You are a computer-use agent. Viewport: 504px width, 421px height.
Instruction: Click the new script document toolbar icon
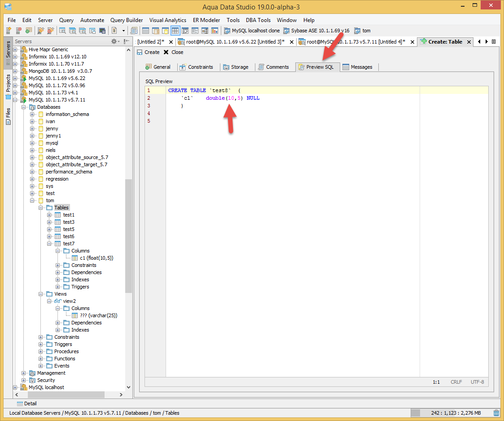click(114, 31)
